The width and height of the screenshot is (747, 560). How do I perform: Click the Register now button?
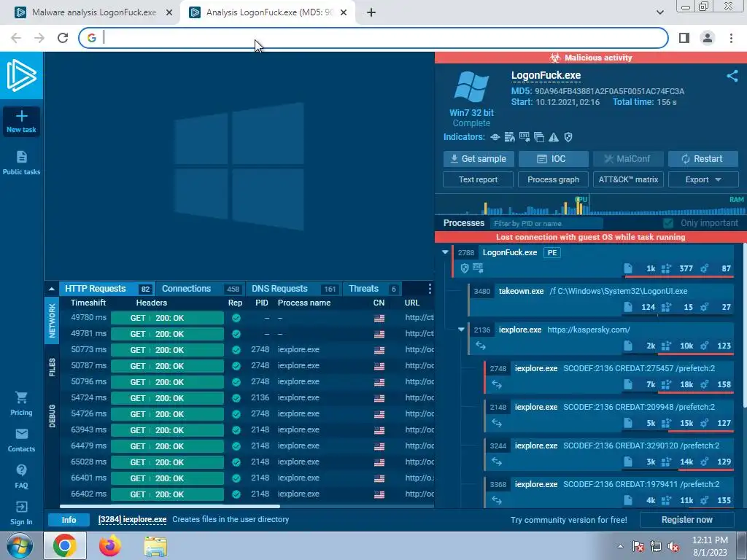point(686,520)
